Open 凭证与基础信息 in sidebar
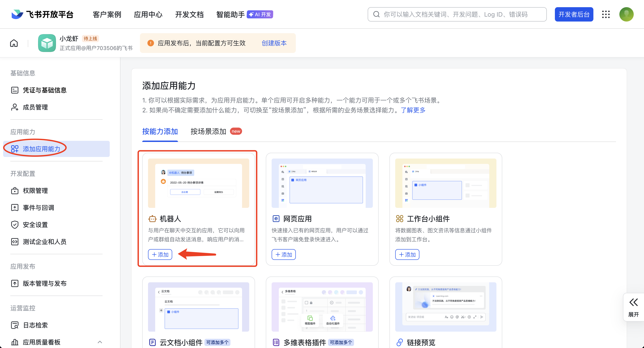This screenshot has width=644, height=348. pyautogui.click(x=45, y=90)
